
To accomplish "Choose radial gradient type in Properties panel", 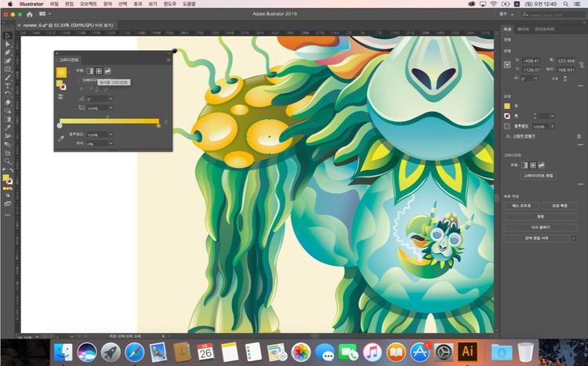I will pyautogui.click(x=533, y=165).
